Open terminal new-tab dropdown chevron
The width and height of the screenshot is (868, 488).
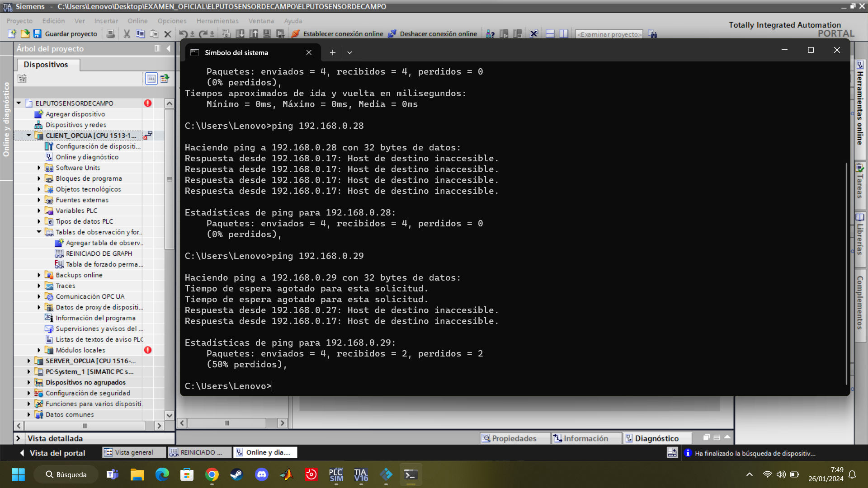coord(349,52)
